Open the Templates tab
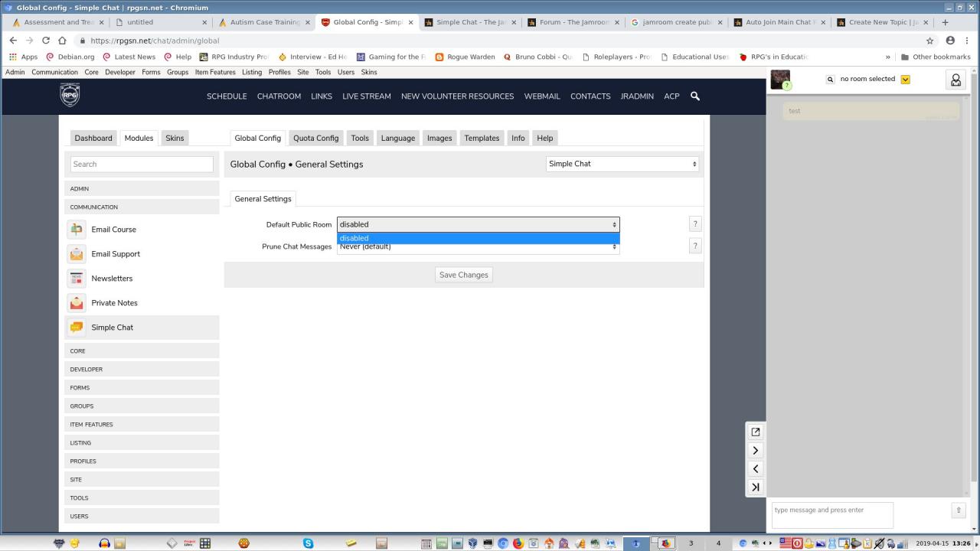 [482, 138]
